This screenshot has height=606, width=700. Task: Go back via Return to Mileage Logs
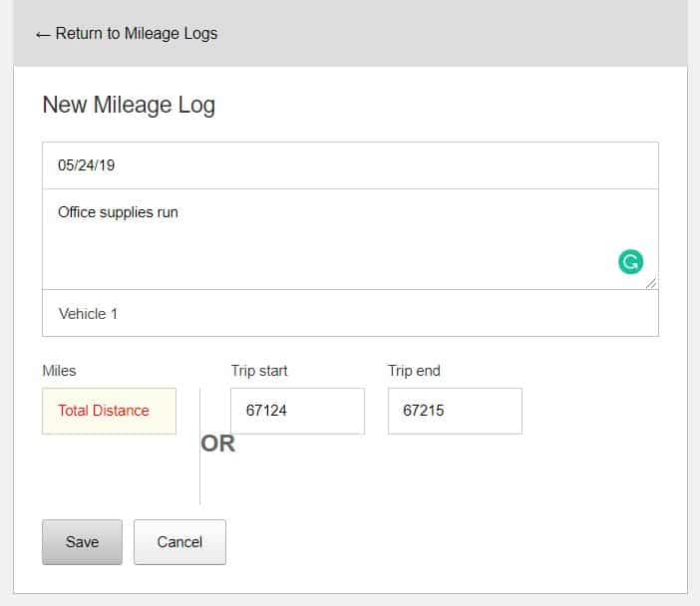pos(127,34)
